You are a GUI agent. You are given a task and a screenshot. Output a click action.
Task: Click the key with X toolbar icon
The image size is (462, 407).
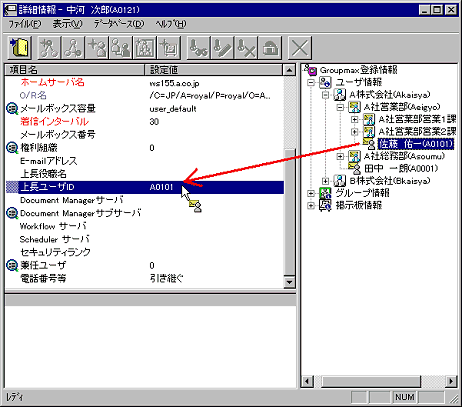(246, 48)
